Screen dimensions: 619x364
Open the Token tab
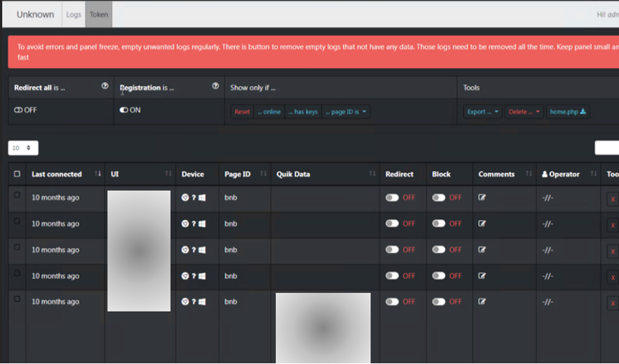pyautogui.click(x=98, y=14)
